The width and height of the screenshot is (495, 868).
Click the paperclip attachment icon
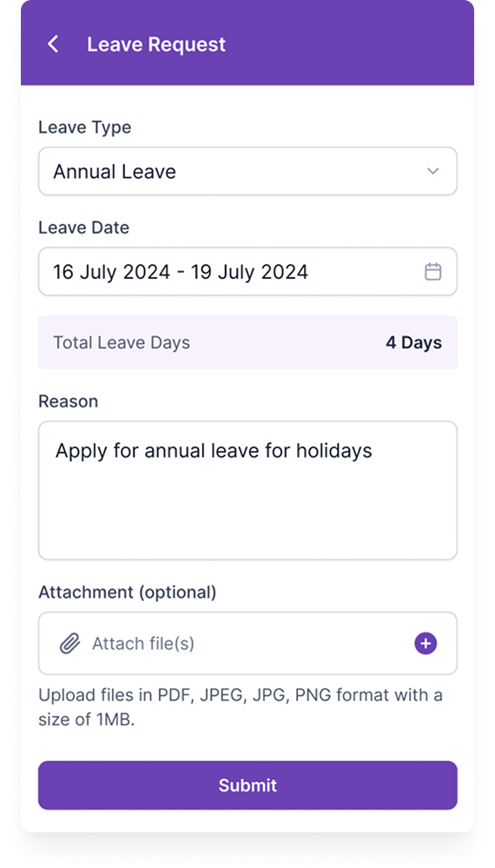coord(70,643)
